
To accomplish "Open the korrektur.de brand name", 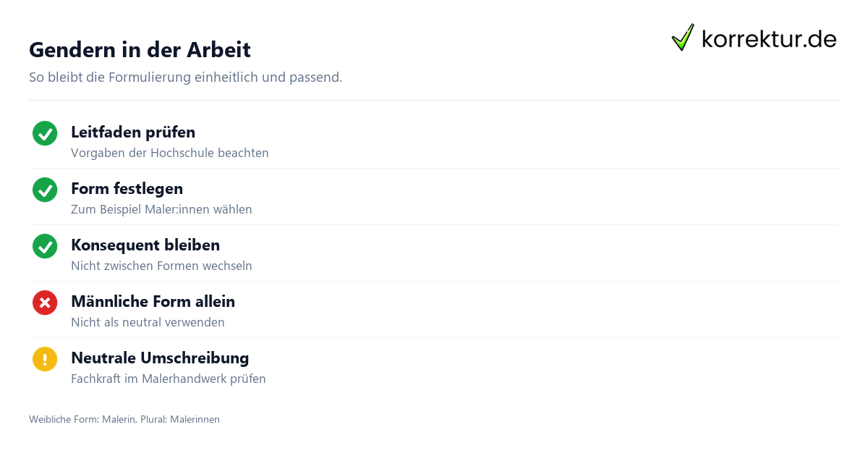I will point(769,39).
